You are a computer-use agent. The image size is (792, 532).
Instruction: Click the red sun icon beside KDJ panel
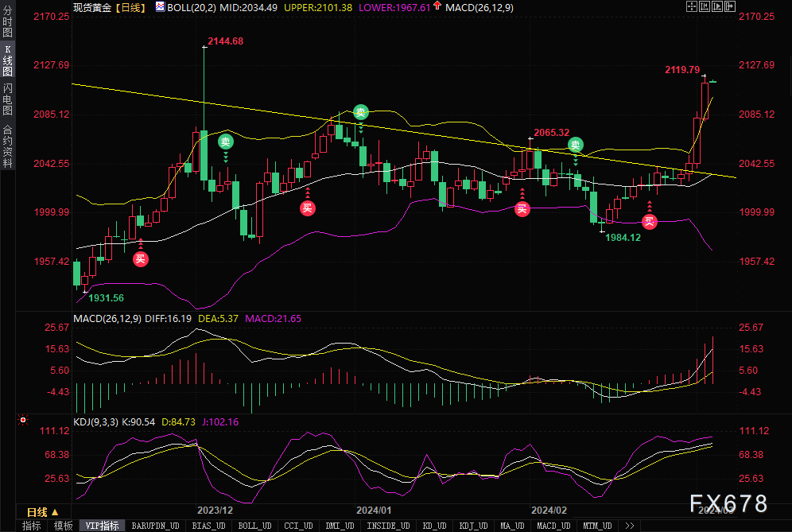click(23, 420)
